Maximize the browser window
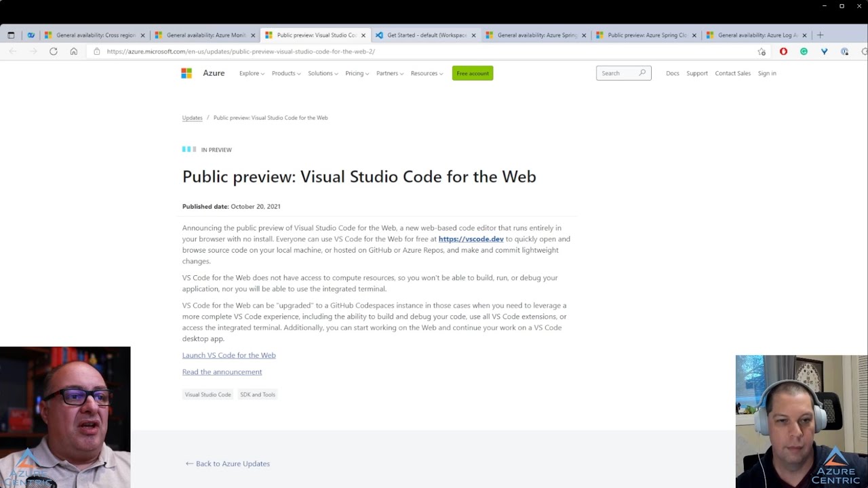This screenshot has width=868, height=488. [842, 6]
